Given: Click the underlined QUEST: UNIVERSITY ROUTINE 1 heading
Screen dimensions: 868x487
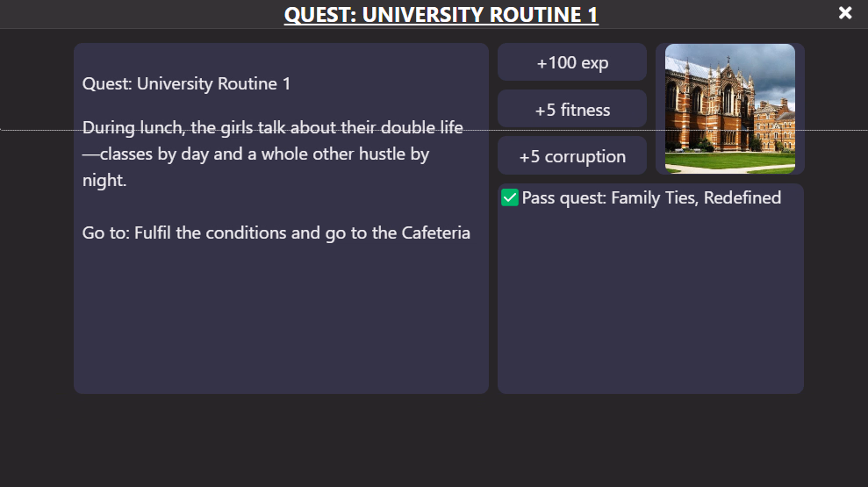Looking at the screenshot, I should 441,14.
